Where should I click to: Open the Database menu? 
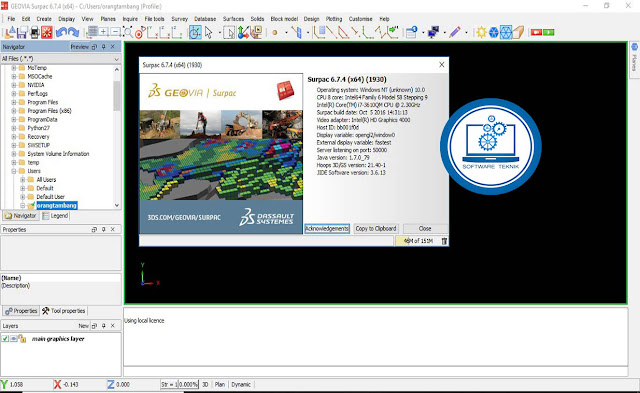point(205,19)
